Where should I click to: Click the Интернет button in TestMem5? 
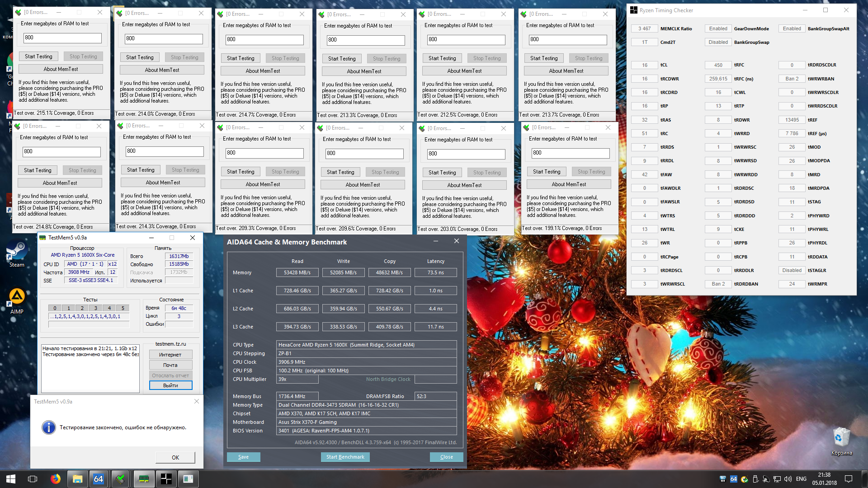(170, 355)
